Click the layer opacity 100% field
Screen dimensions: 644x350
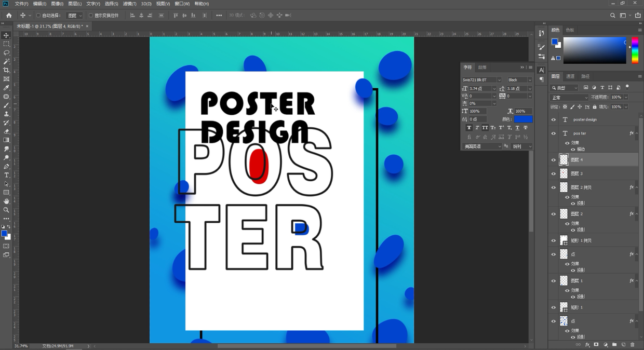(x=616, y=97)
